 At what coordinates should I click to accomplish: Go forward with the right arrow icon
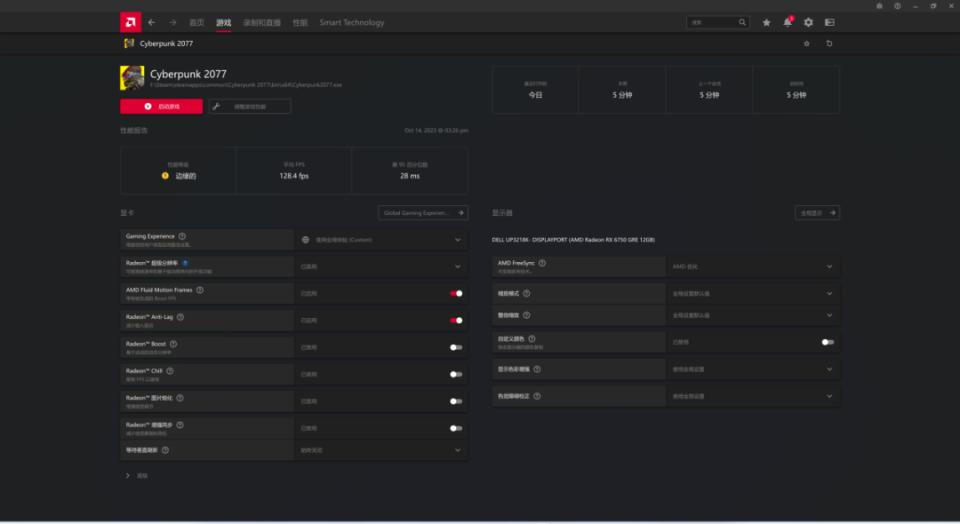[173, 23]
